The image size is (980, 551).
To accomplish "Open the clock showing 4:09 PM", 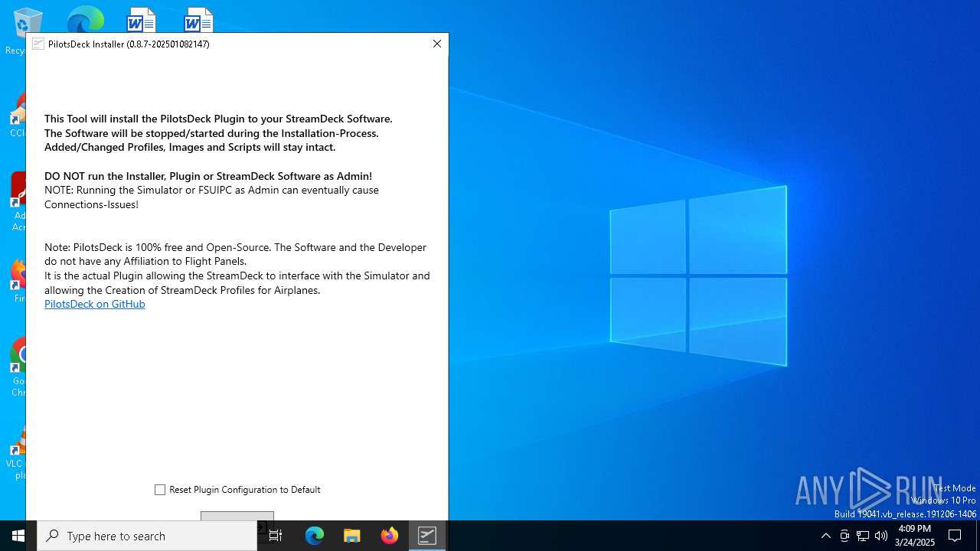I will pos(915,536).
